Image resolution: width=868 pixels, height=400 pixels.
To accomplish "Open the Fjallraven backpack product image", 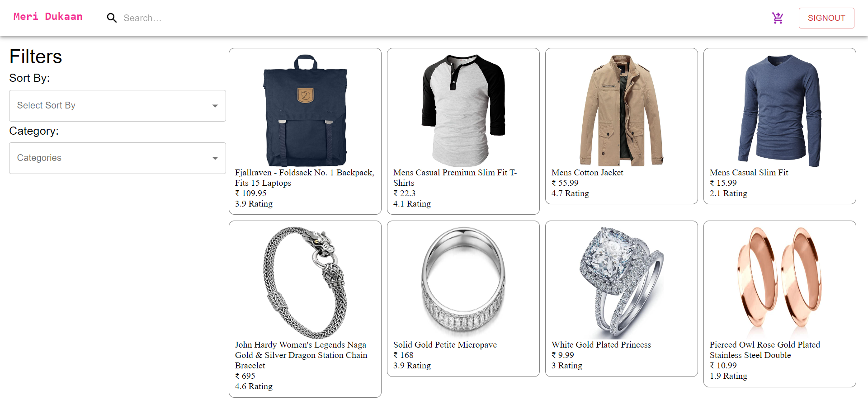I will 305,111.
